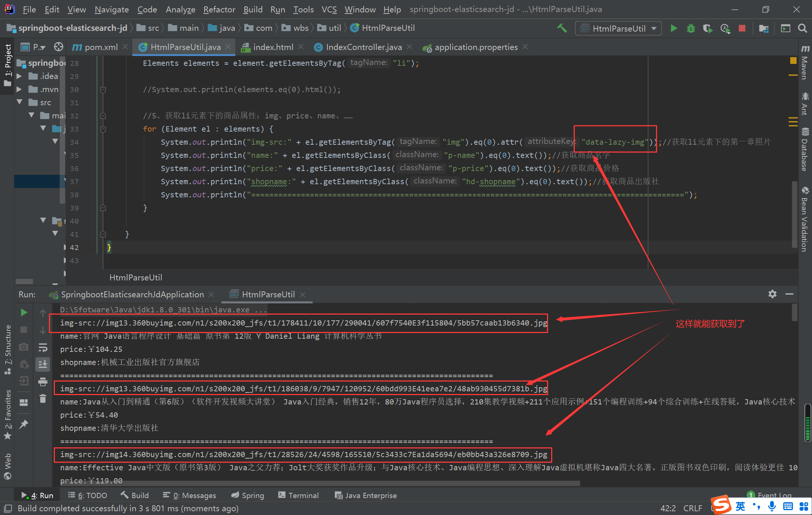Open the File menu
This screenshot has height=515, width=812.
click(x=29, y=9)
